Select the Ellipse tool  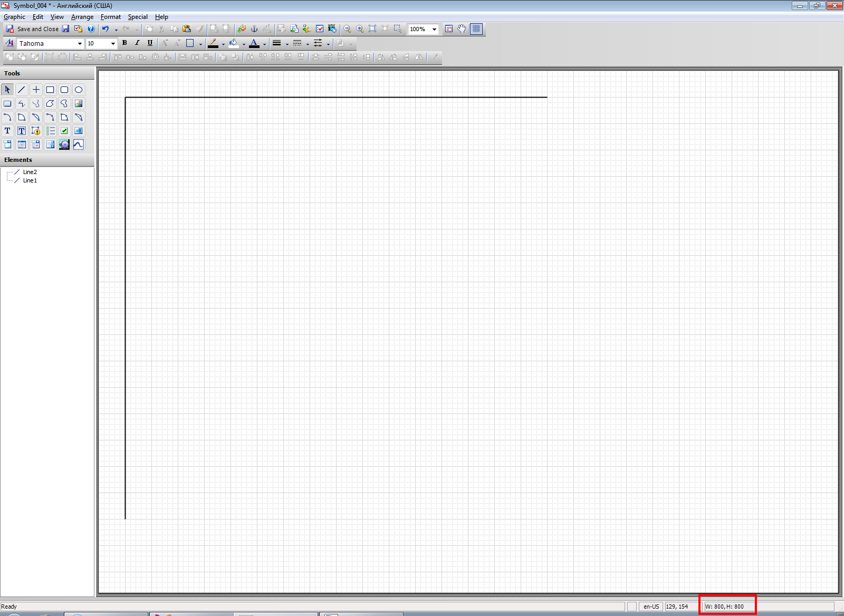(79, 90)
